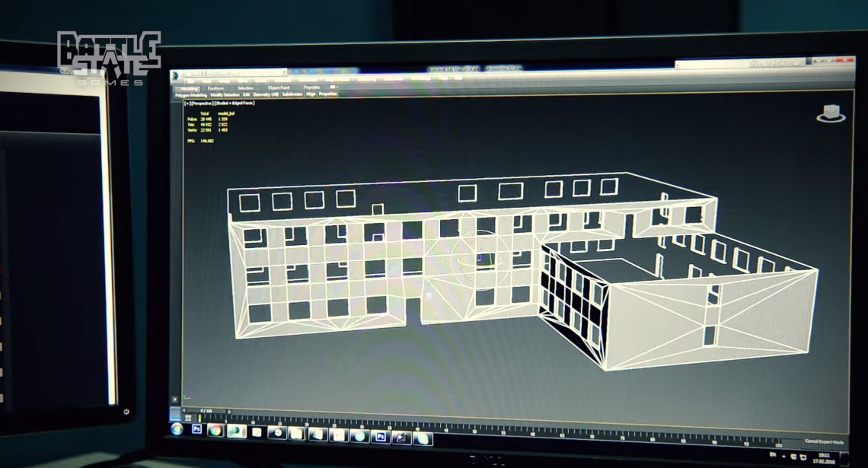Open Google Chrome from the taskbar
868x468 pixels.
point(215,431)
